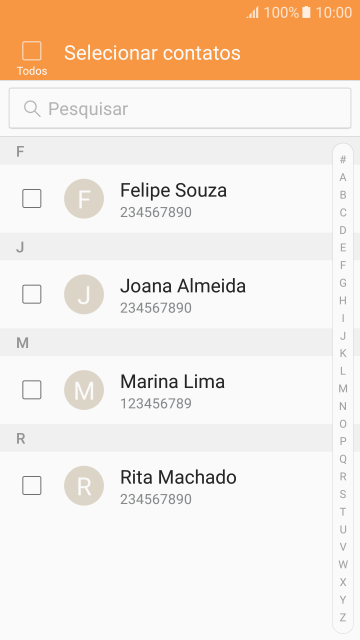The image size is (360, 640).
Task: Tap the signal strength icon
Action: click(x=253, y=13)
